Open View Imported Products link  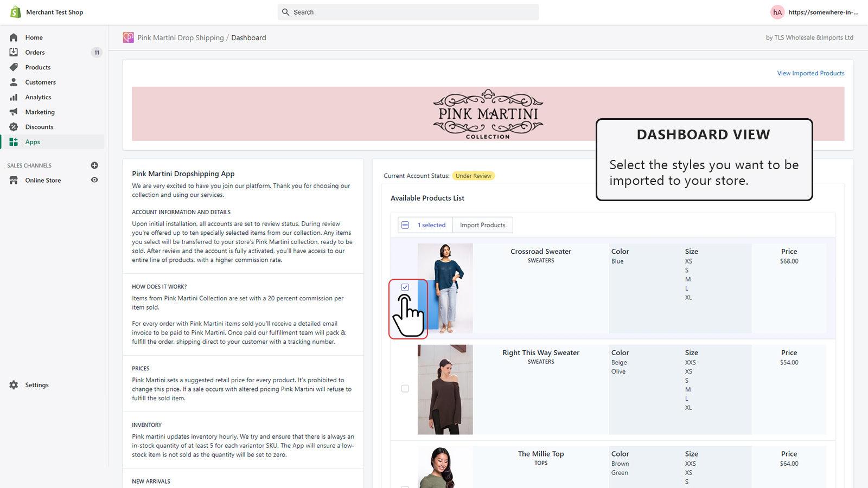click(x=810, y=73)
